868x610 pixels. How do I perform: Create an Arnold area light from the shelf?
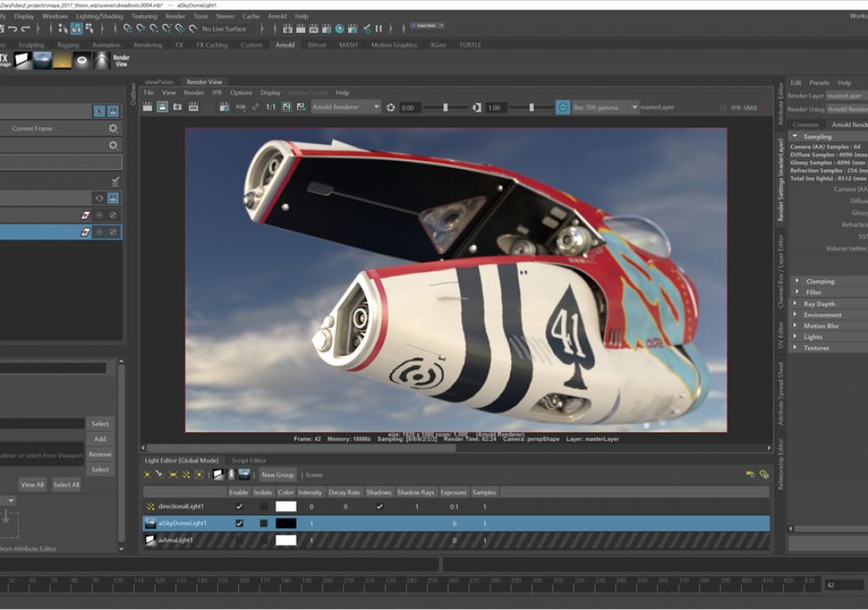(23, 60)
